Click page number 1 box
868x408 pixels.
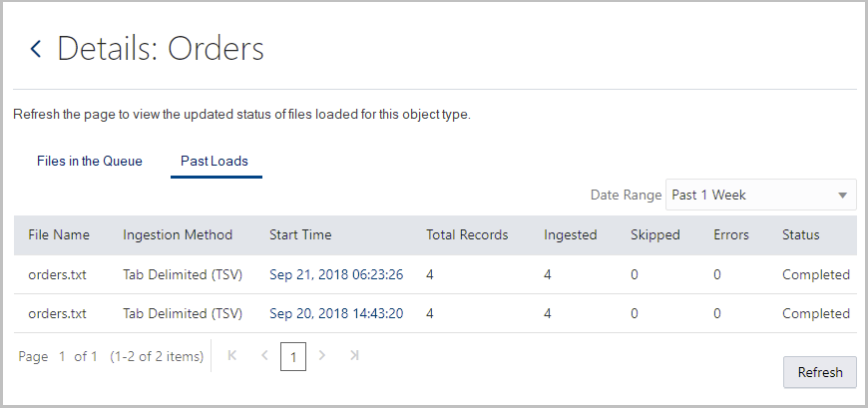(x=293, y=356)
